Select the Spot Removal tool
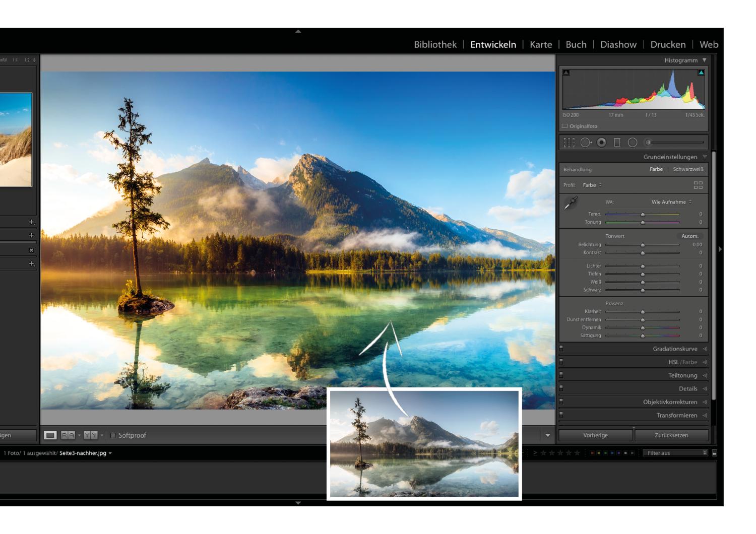 point(585,142)
